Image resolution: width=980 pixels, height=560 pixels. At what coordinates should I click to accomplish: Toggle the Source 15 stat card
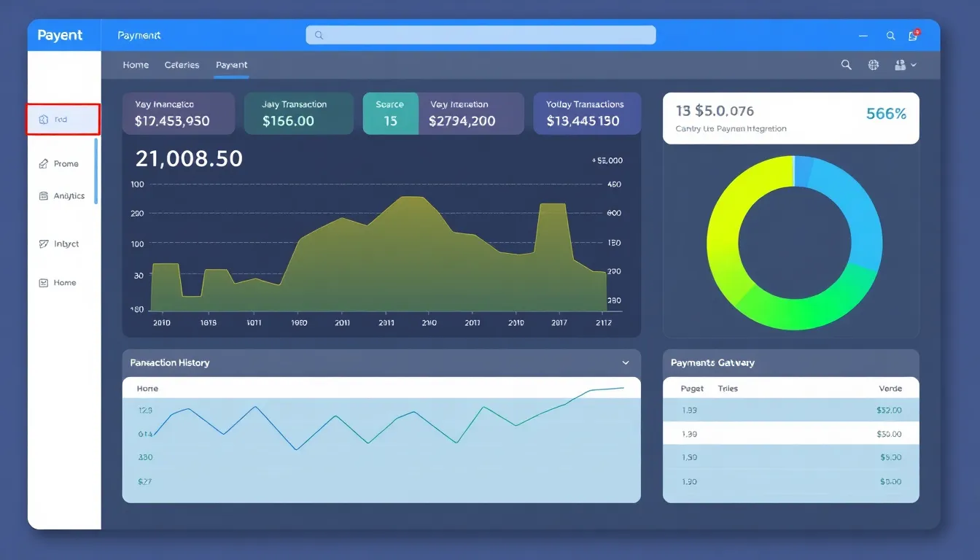pyautogui.click(x=390, y=114)
